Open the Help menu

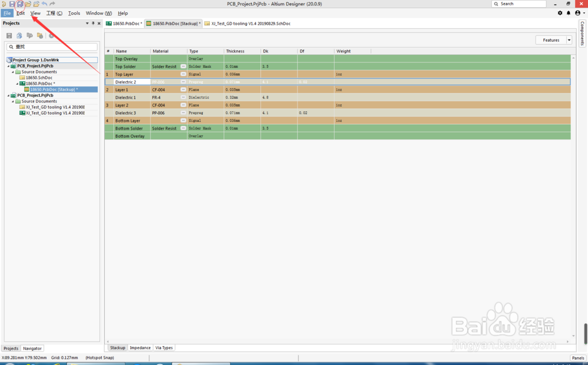click(x=123, y=13)
